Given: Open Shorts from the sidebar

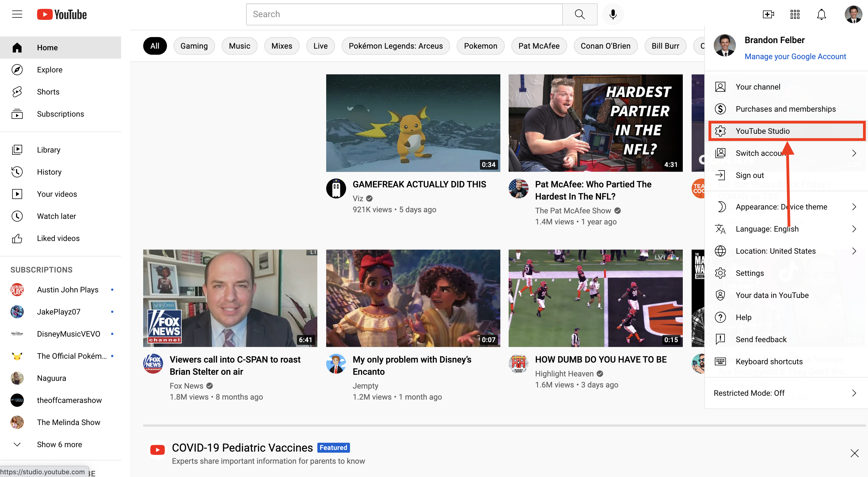Looking at the screenshot, I should click(x=61, y=92).
